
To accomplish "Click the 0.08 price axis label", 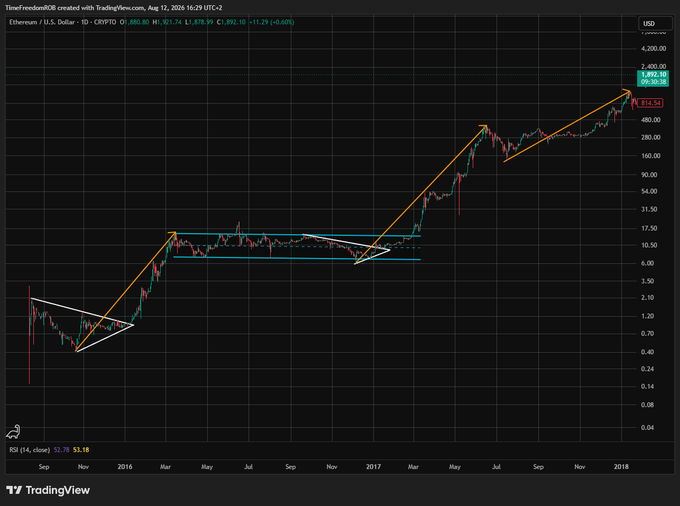I will pyautogui.click(x=647, y=405).
